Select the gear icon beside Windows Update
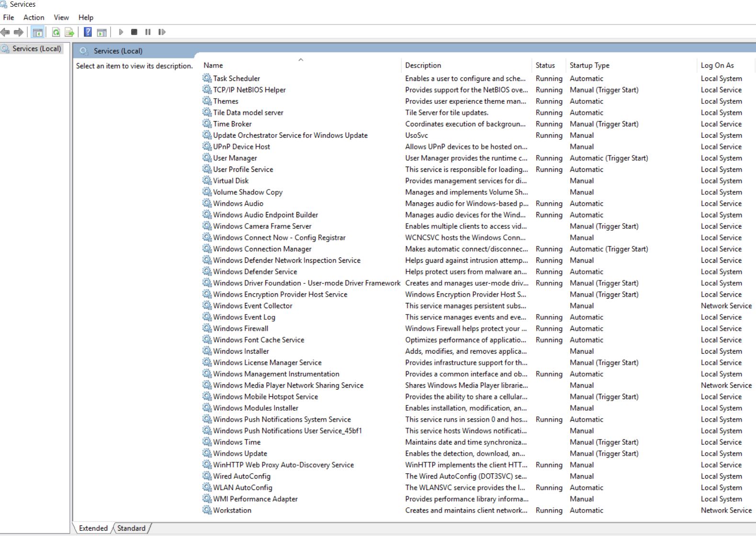 click(207, 453)
